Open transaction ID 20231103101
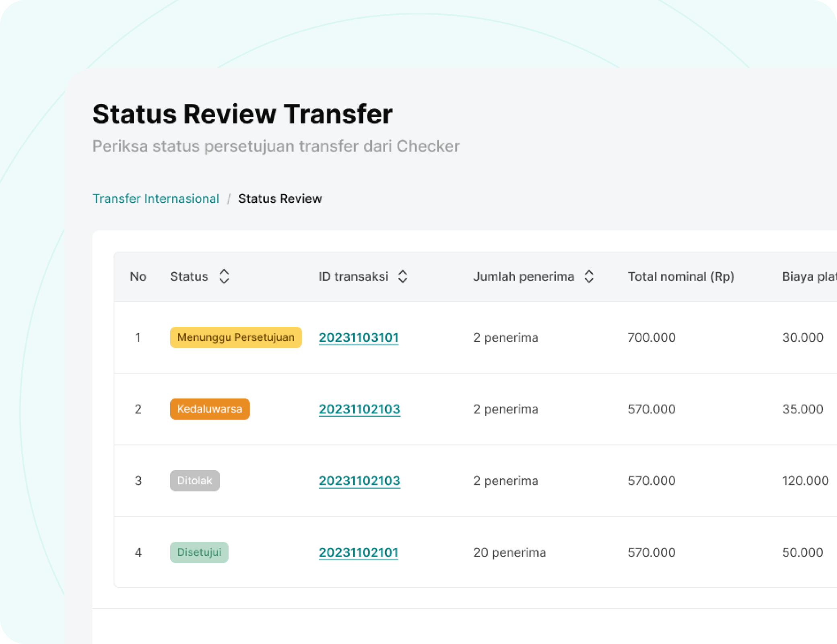Screen dimensions: 837x644 [x=359, y=337]
